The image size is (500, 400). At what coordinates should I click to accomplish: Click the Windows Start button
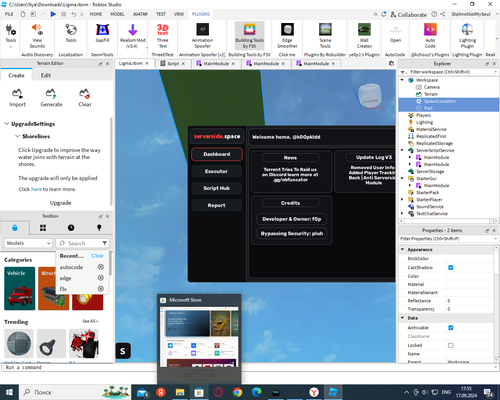point(9,392)
